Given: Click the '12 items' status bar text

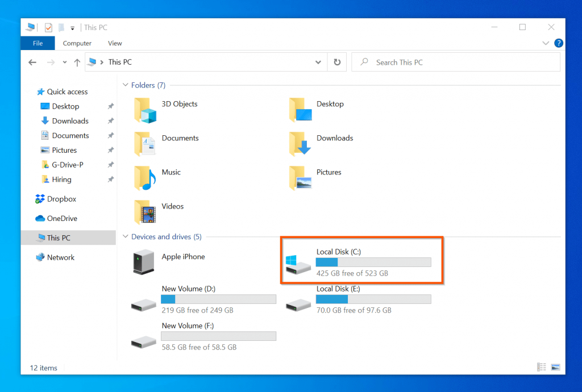Looking at the screenshot, I should (43, 368).
